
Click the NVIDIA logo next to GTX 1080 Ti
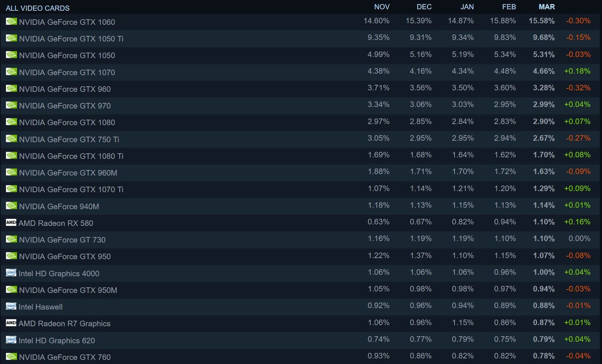11,155
